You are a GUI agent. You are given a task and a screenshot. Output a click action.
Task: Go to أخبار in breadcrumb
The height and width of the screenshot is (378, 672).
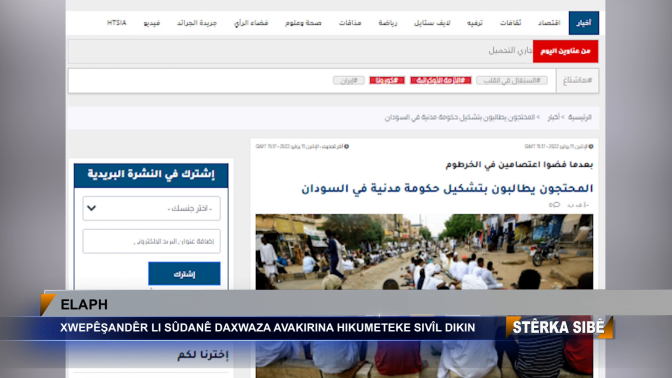point(554,117)
